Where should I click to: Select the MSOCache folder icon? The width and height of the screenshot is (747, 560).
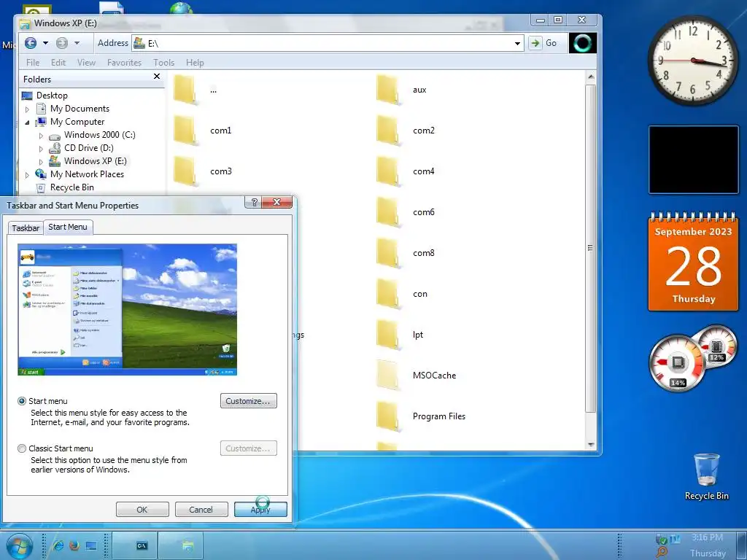(x=388, y=376)
